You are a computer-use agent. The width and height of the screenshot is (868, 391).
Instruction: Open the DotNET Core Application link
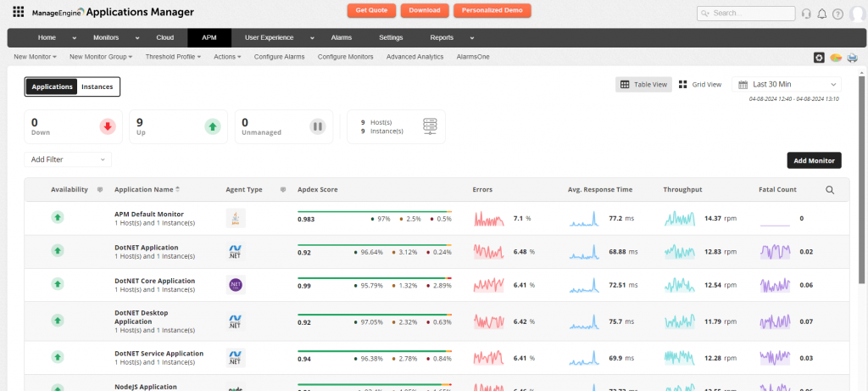[x=154, y=281]
